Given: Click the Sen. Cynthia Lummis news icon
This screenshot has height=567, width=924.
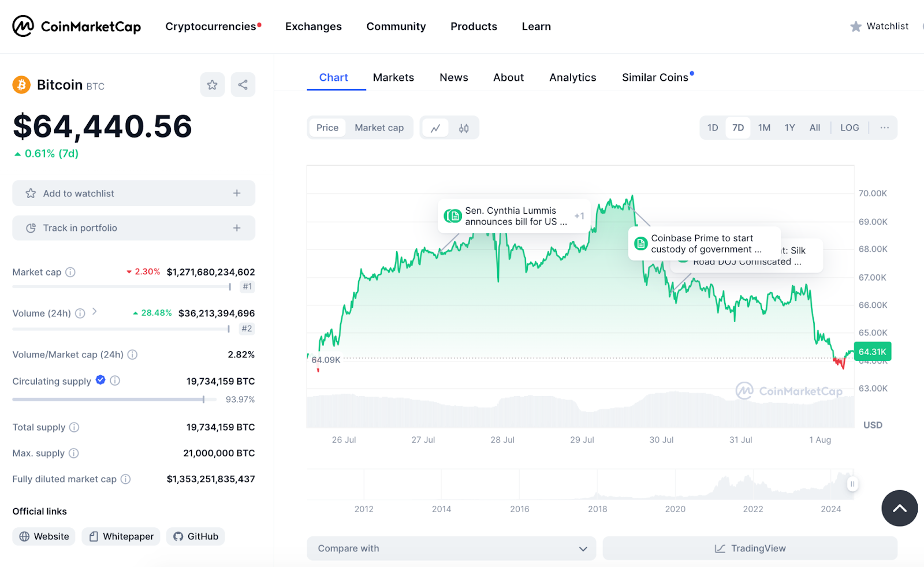Looking at the screenshot, I should click(453, 216).
